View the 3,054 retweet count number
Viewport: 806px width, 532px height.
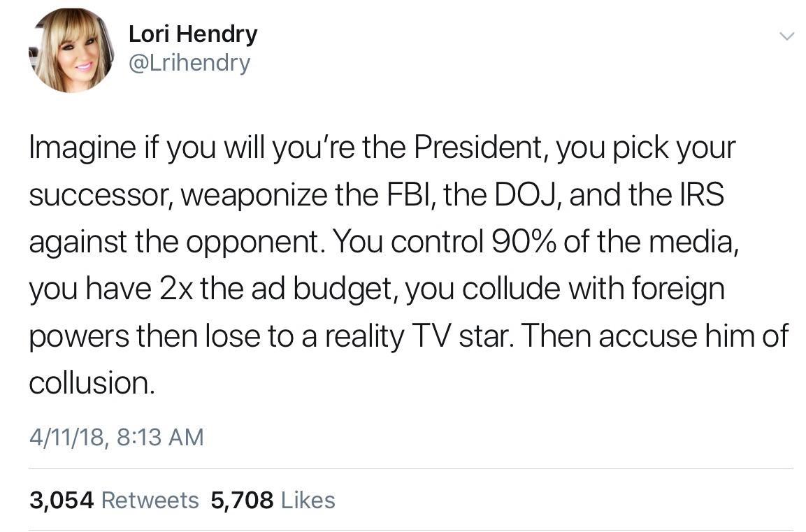tap(62, 500)
